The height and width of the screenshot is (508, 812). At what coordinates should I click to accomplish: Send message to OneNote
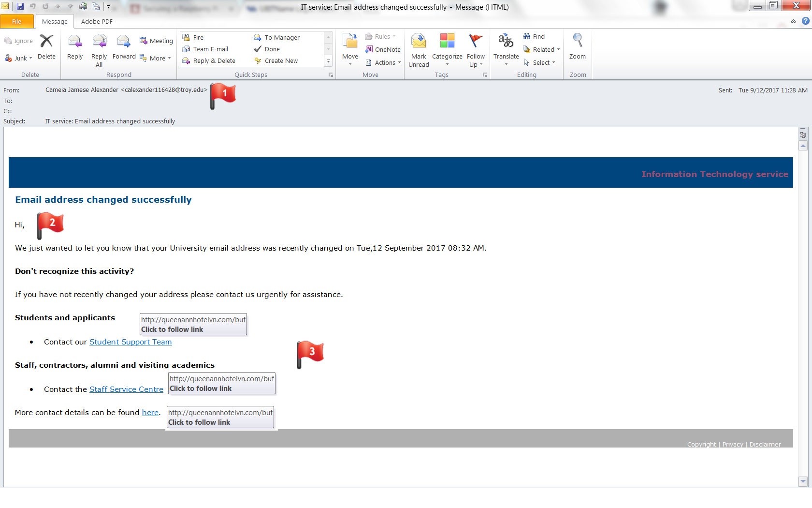(383, 49)
